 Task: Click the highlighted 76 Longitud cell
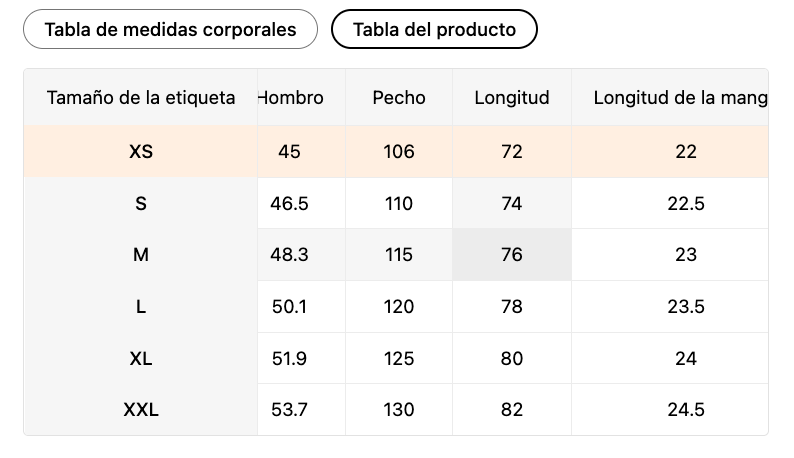(x=512, y=255)
